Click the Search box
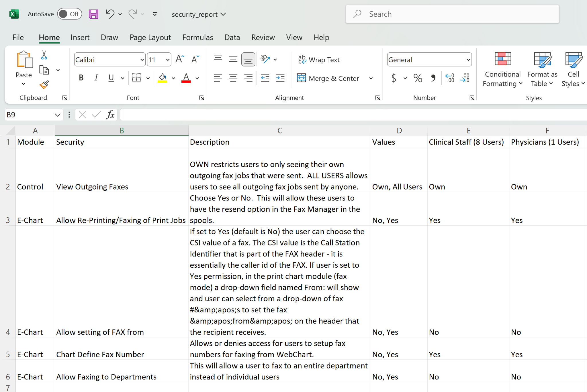This screenshot has height=392, width=587. coord(452,14)
